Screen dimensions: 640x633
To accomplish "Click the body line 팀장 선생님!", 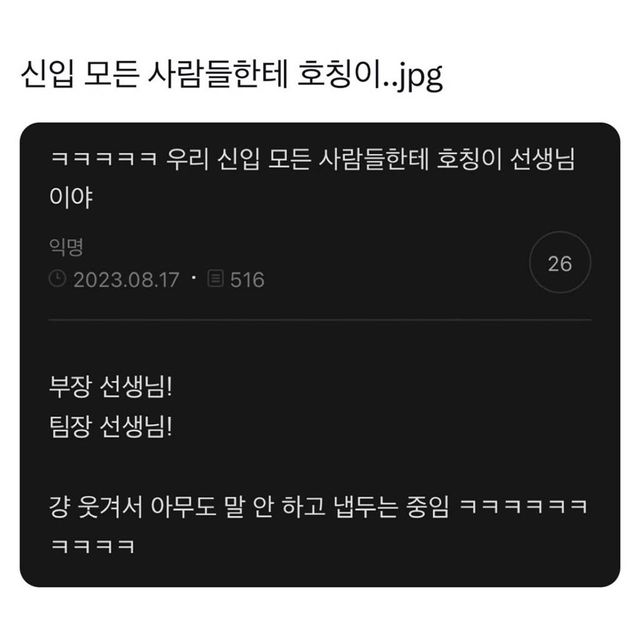I will [x=111, y=427].
